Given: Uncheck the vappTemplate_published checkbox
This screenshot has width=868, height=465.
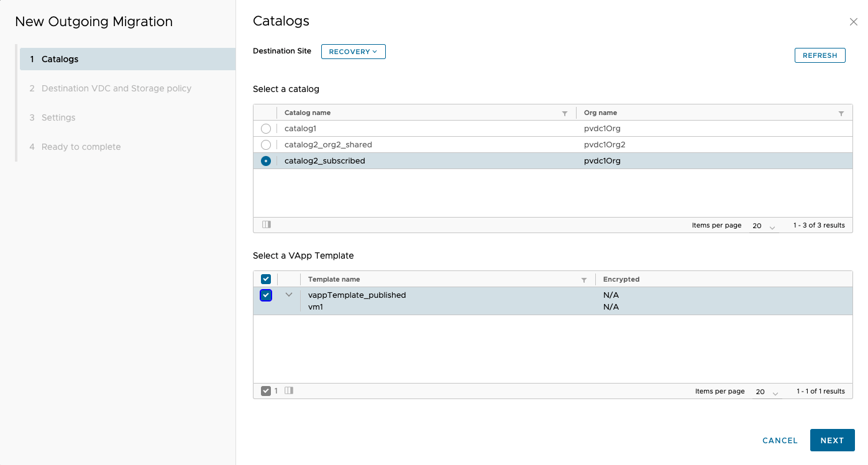Looking at the screenshot, I should pos(266,295).
